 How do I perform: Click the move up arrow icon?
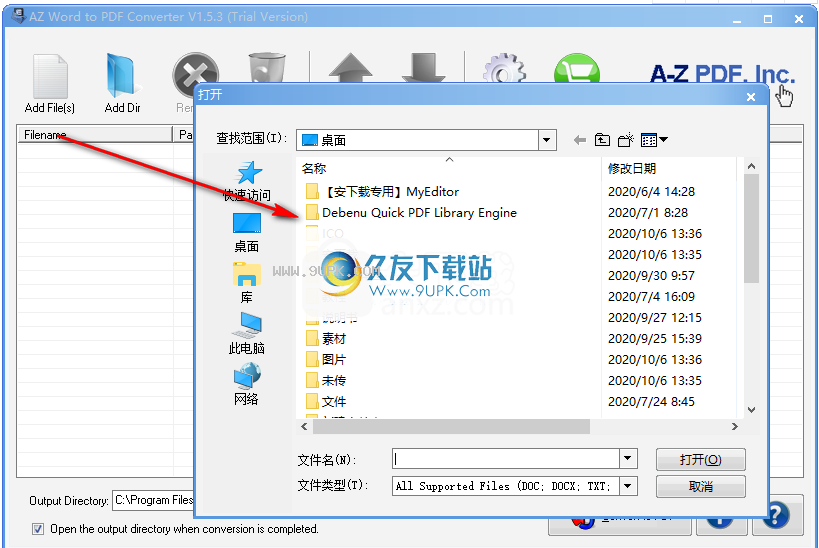pyautogui.click(x=350, y=67)
